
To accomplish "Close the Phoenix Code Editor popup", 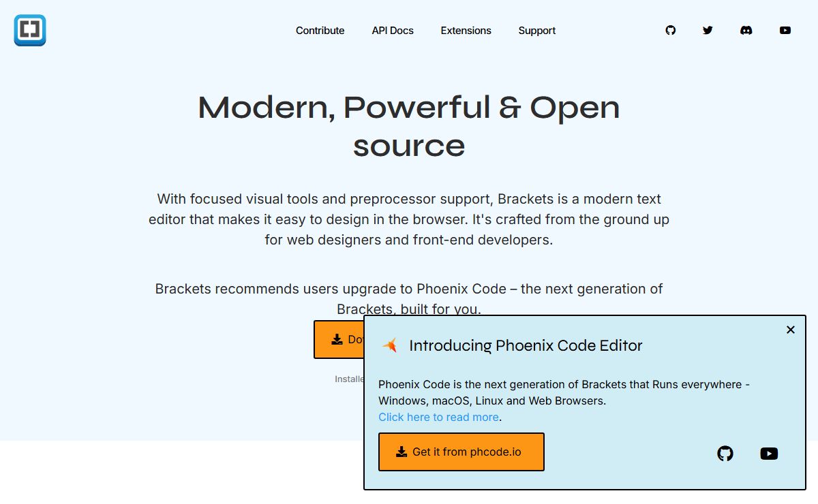I will [x=791, y=330].
